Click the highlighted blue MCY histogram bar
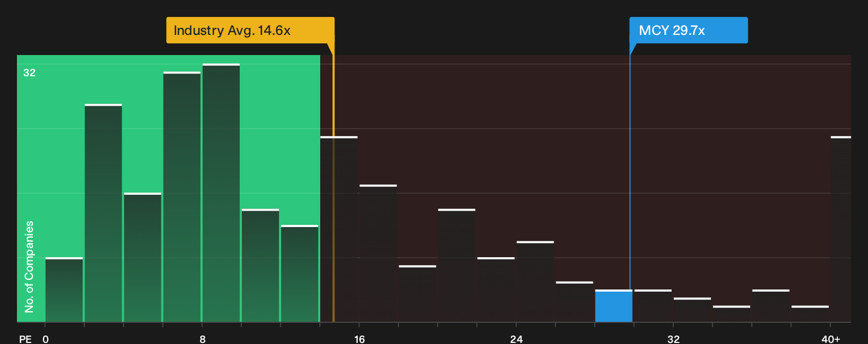The image size is (868, 344). pyautogui.click(x=613, y=306)
